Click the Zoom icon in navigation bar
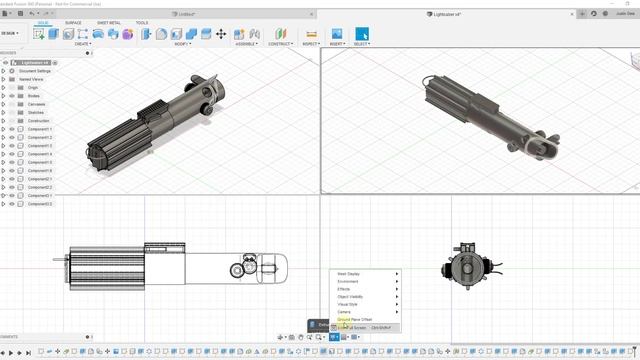The height and width of the screenshot is (360, 640). point(310,337)
